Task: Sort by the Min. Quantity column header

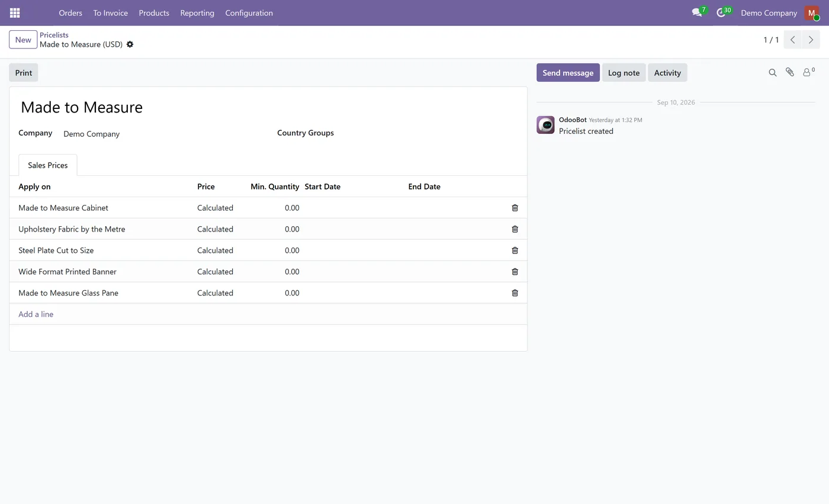Action: [x=275, y=187]
